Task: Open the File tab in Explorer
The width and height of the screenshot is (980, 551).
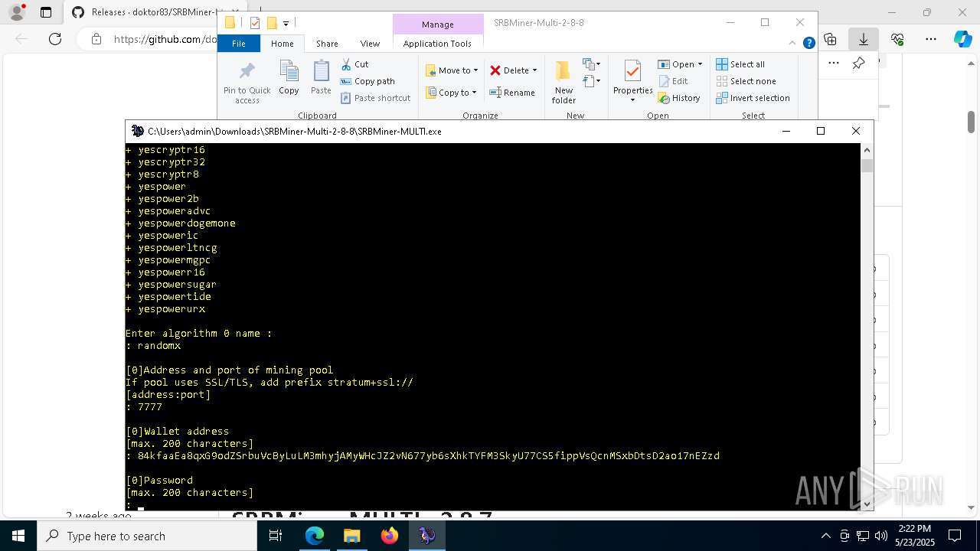Action: (239, 44)
